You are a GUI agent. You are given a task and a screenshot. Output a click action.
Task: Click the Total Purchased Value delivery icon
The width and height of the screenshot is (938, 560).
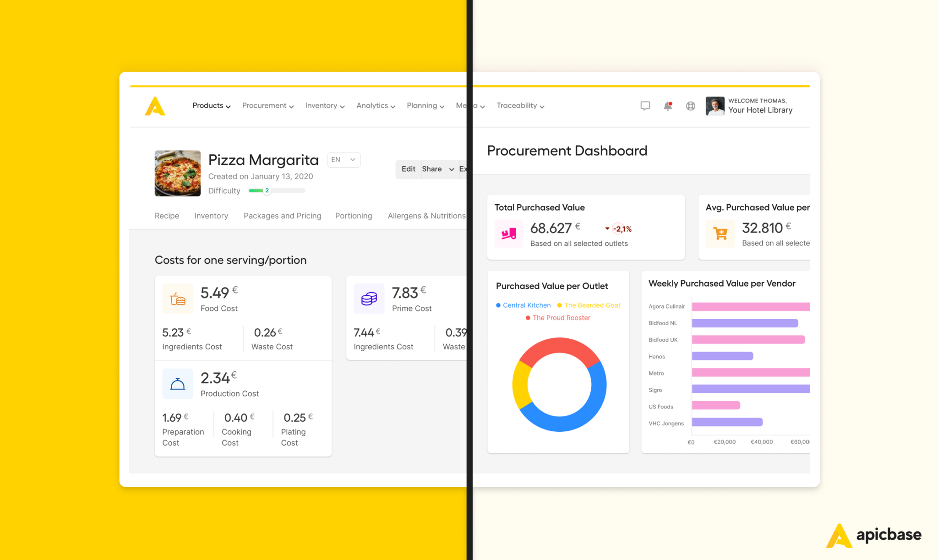point(509,234)
